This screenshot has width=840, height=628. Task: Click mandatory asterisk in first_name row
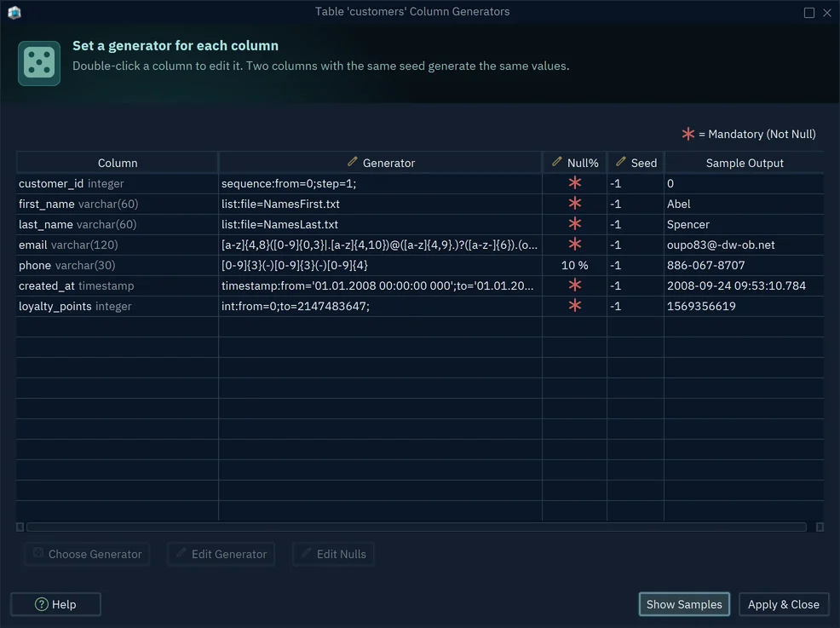coord(575,204)
